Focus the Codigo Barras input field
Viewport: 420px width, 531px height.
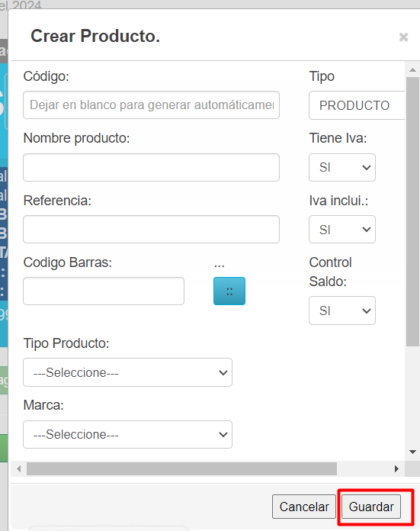[104, 291]
